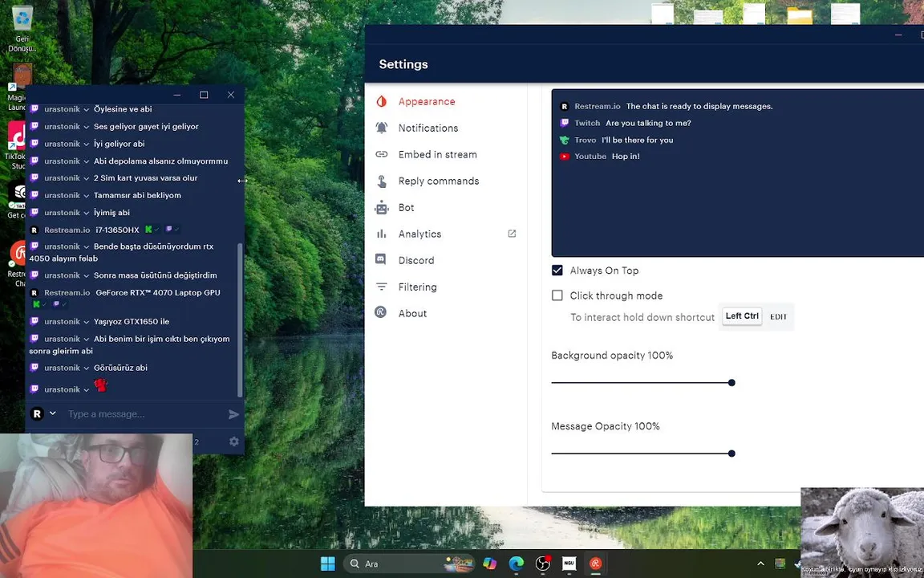Expand urastonik menu on 'Tamamsır abi bekliyom'
Viewport: 924px width, 578px height.
point(86,195)
